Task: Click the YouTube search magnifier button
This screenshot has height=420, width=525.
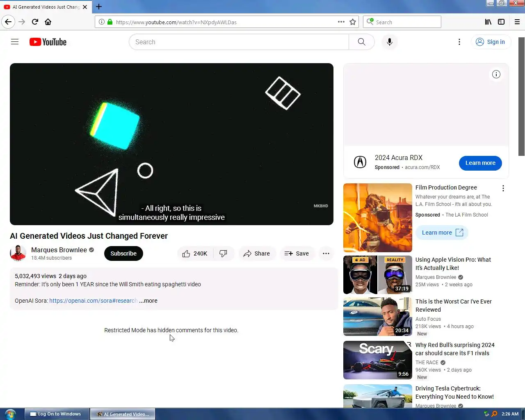Action: 361,42
